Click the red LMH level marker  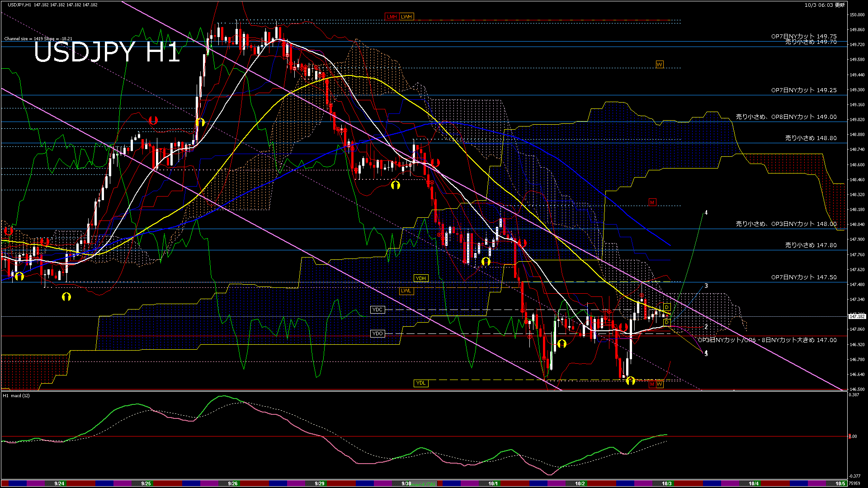392,17
